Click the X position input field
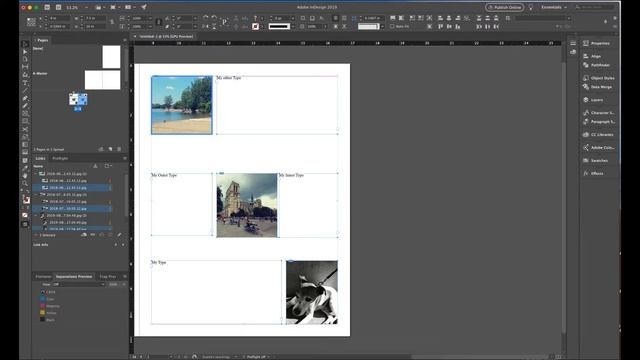This screenshot has width=640, height=360. click(60, 18)
